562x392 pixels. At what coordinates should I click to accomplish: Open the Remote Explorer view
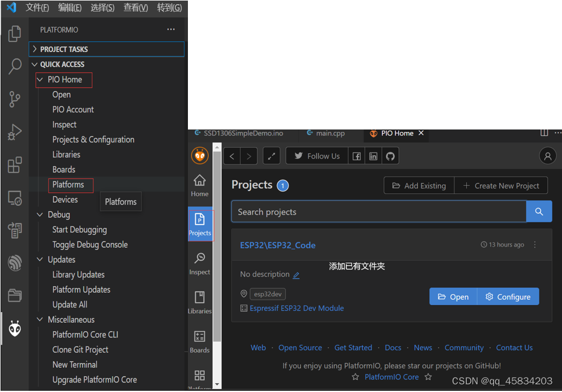(x=15, y=197)
